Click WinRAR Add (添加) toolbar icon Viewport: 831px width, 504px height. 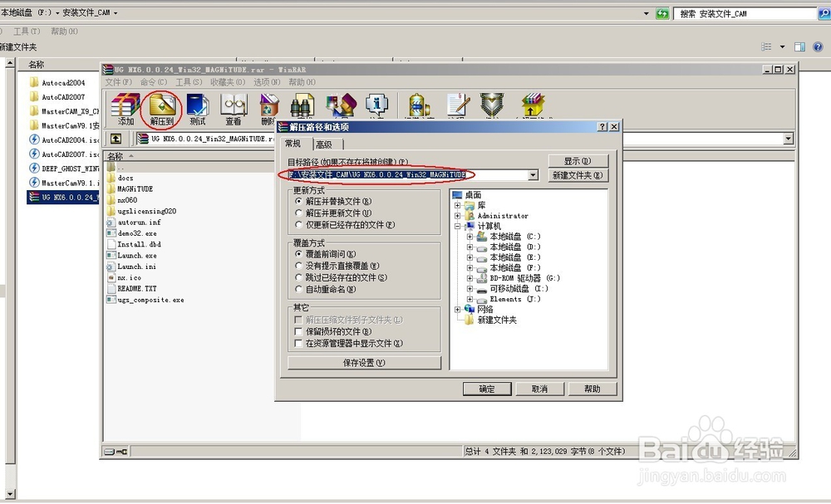[125, 109]
